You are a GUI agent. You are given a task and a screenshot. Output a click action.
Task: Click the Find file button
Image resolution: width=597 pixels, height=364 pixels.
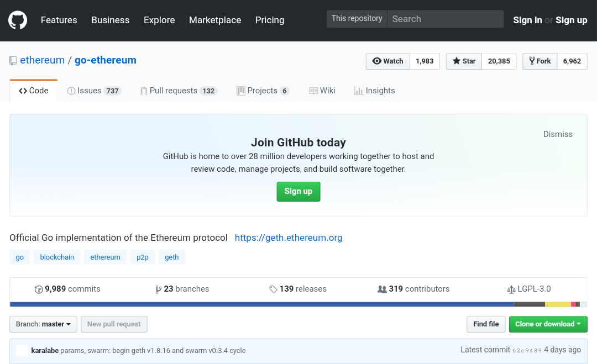coord(486,324)
